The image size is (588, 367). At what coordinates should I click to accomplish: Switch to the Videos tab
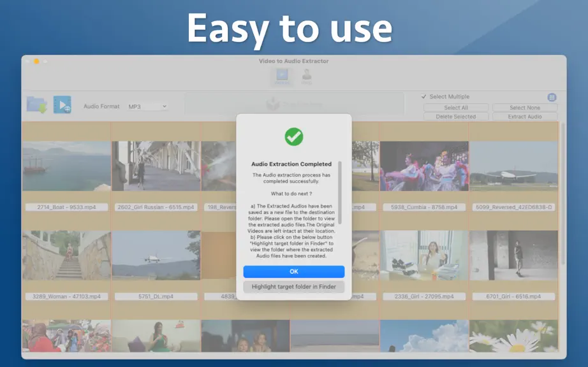(x=282, y=76)
